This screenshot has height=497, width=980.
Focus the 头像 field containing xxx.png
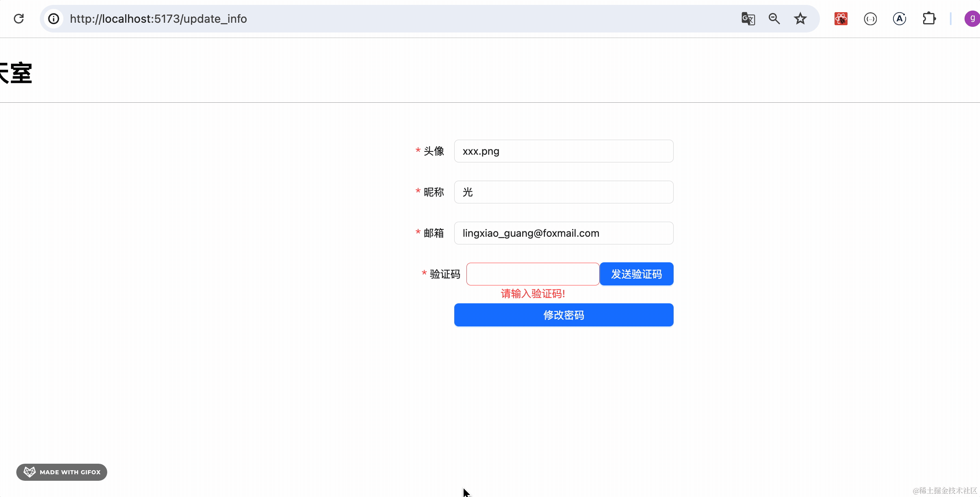tap(564, 151)
